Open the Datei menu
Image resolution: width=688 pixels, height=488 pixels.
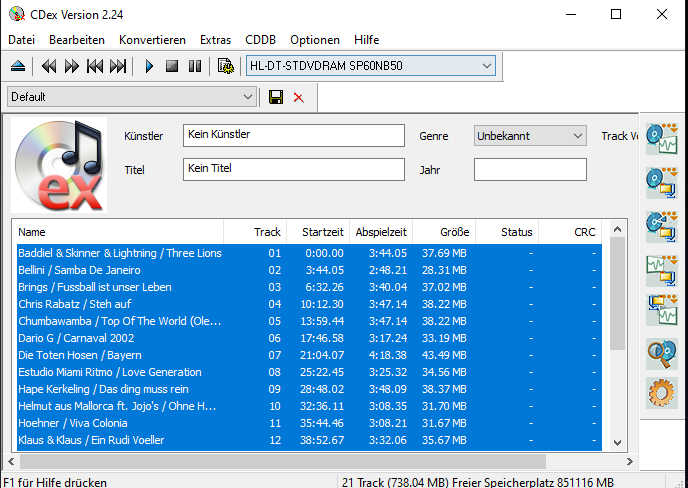tap(22, 40)
